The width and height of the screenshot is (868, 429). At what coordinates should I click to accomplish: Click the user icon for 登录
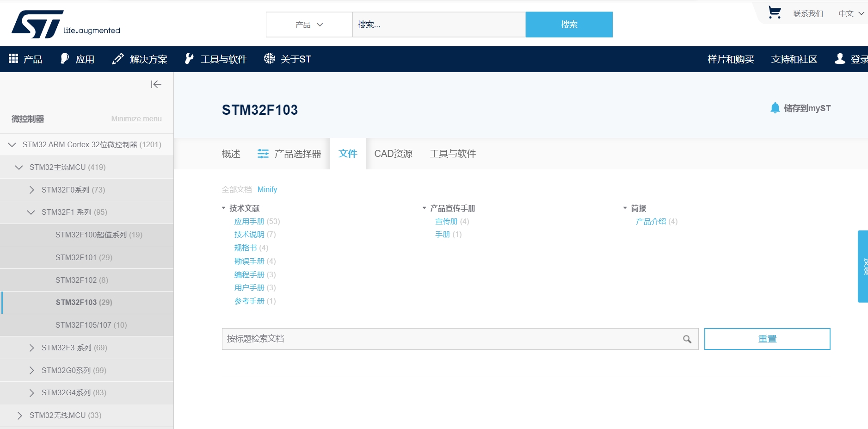(840, 59)
